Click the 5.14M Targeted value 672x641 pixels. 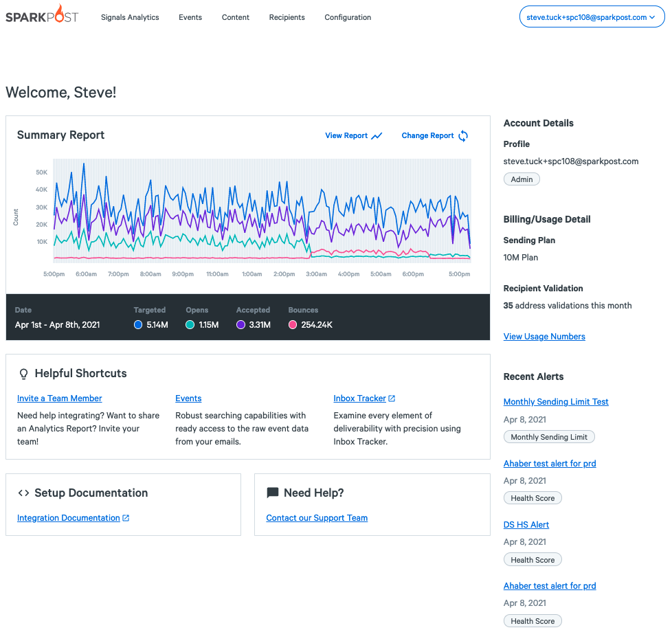[x=157, y=325]
